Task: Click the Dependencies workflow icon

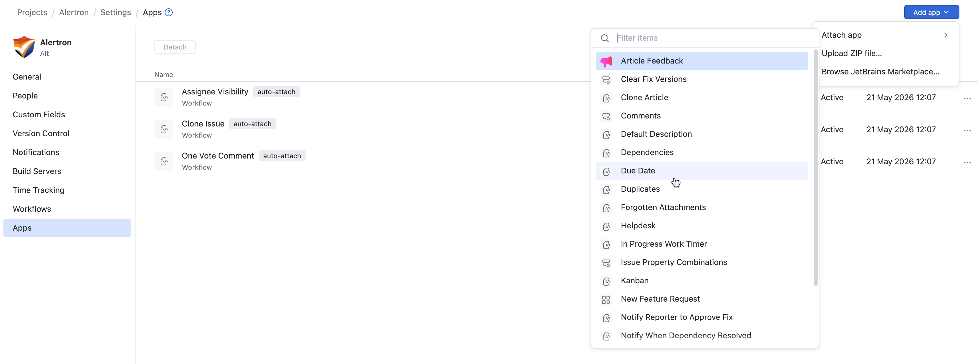Action: (x=606, y=153)
